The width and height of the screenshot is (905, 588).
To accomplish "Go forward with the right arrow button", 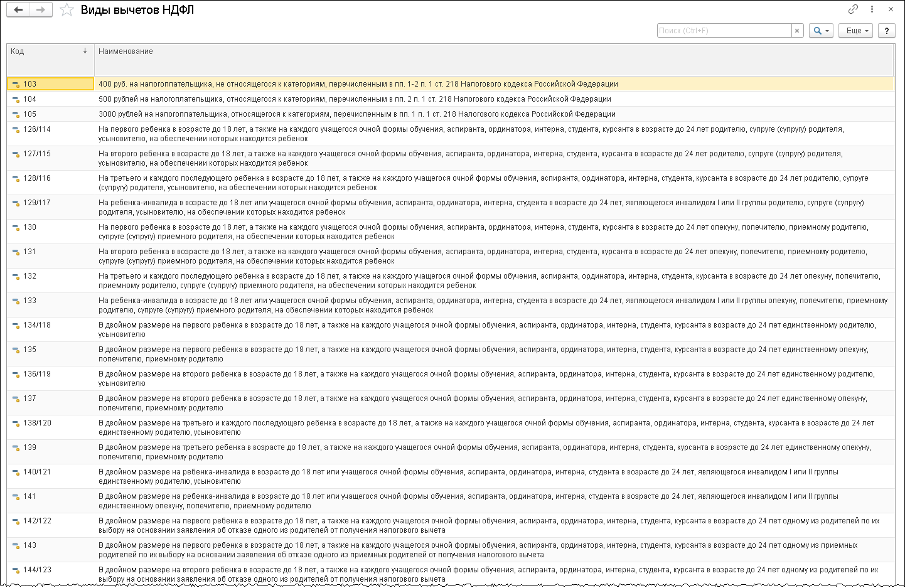I will tap(41, 9).
